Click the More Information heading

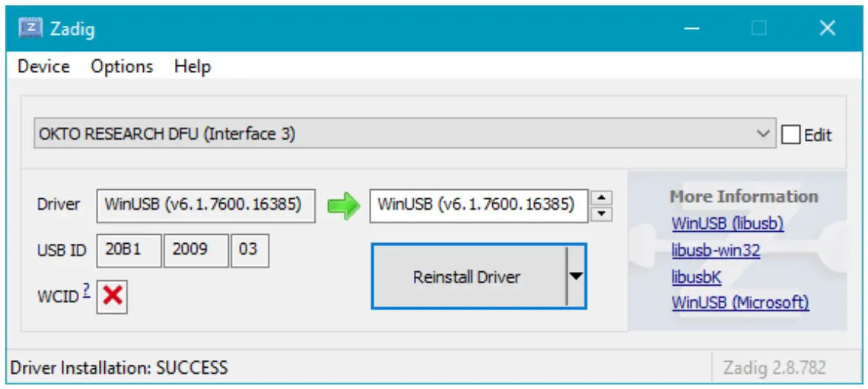coord(743,197)
